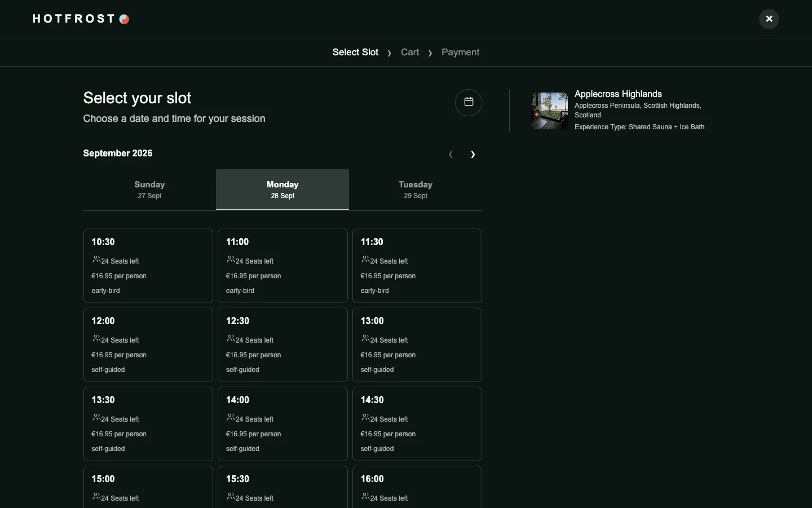Click the seats icon in the 16:00 slot
This screenshot has height=508, width=812.
(365, 497)
